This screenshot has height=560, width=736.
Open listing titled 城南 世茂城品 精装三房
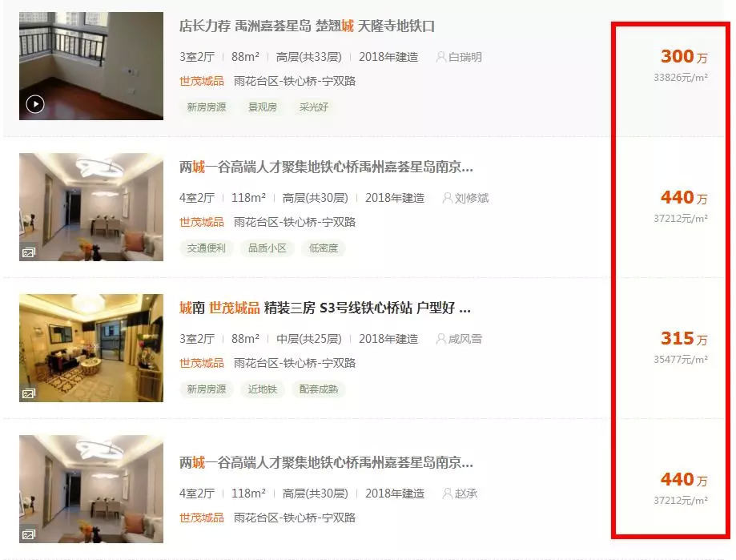tap(325, 308)
